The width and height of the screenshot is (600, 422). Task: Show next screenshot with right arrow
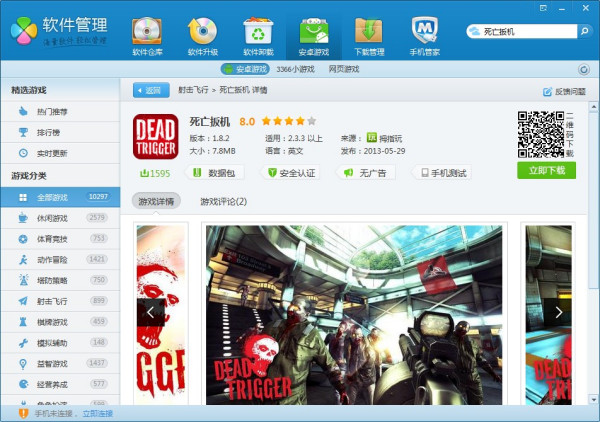click(x=558, y=312)
